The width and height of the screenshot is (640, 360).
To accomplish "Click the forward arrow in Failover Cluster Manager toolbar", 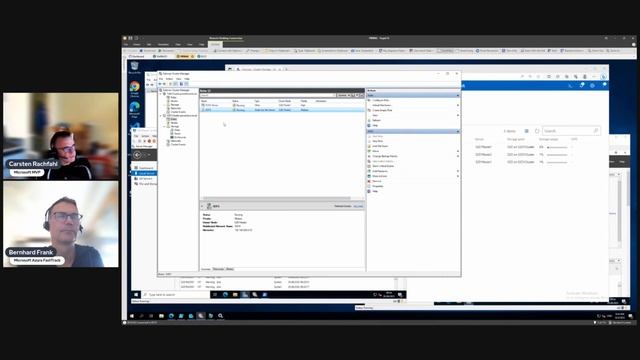I will (164, 84).
